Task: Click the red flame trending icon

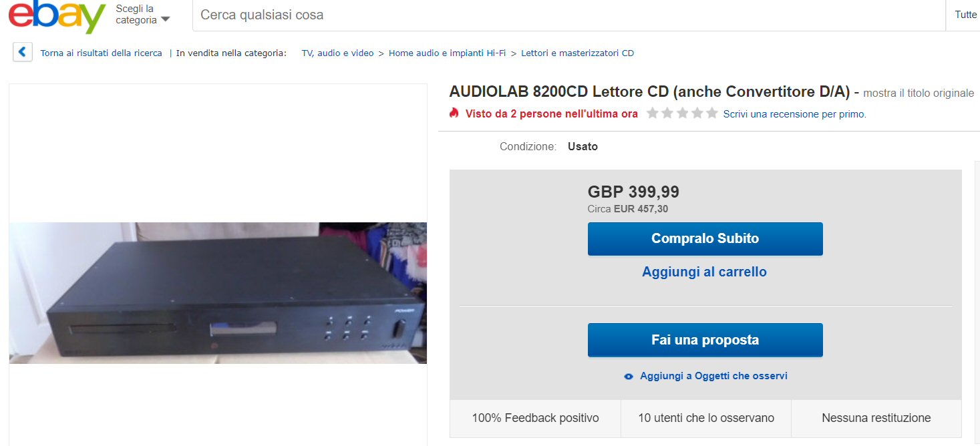Action: (x=454, y=113)
